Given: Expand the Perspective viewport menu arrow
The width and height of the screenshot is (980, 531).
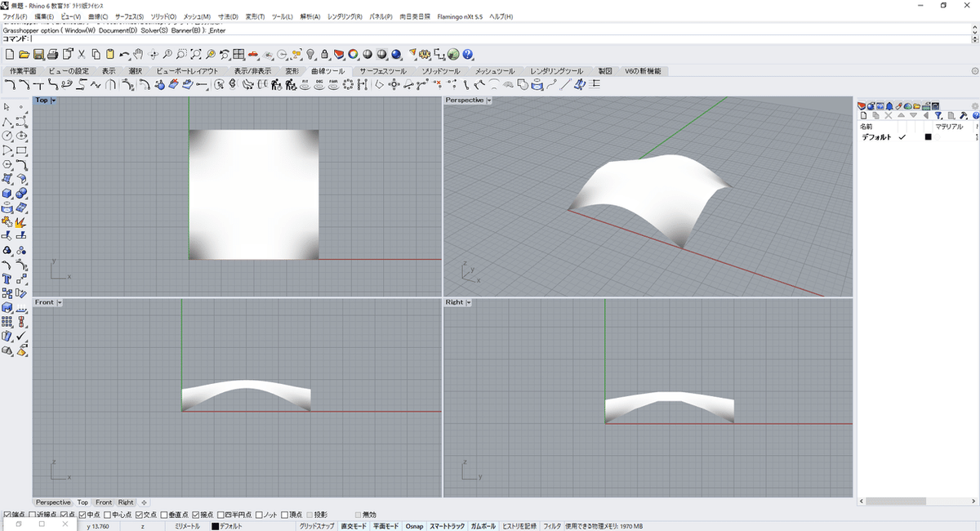Looking at the screenshot, I should coord(489,100).
